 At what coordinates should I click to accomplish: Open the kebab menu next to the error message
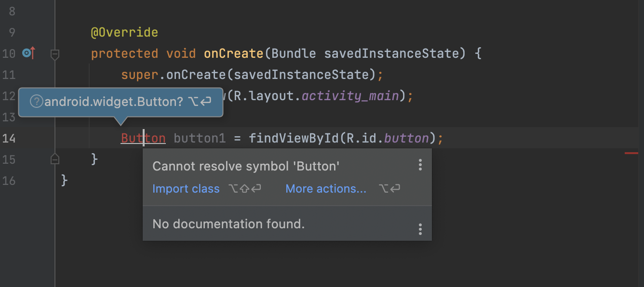[x=420, y=165]
